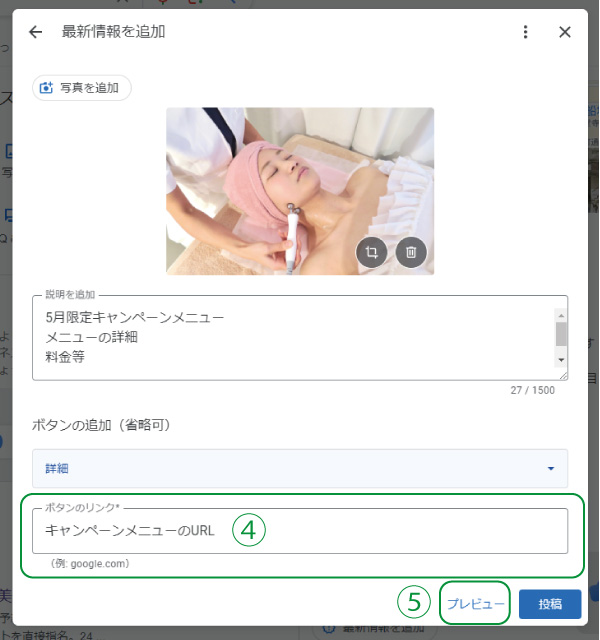Click inside the 説明を追加 description text area
Screen dimensions: 600x640
290,338
